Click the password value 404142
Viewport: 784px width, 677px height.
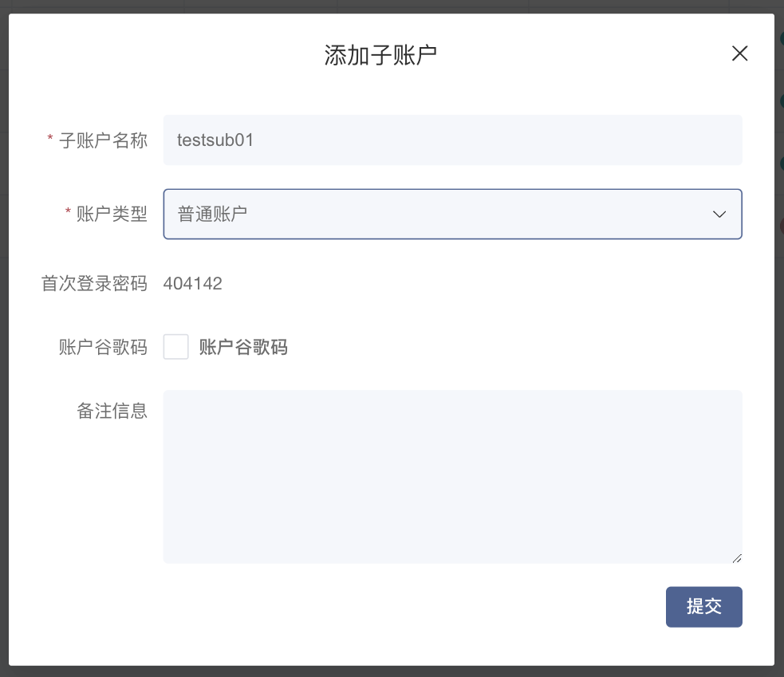tap(193, 283)
